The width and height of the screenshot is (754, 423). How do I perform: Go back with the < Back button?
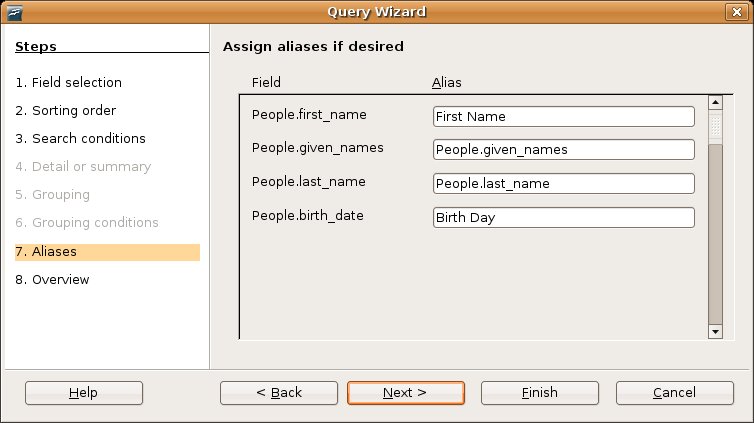tap(279, 393)
